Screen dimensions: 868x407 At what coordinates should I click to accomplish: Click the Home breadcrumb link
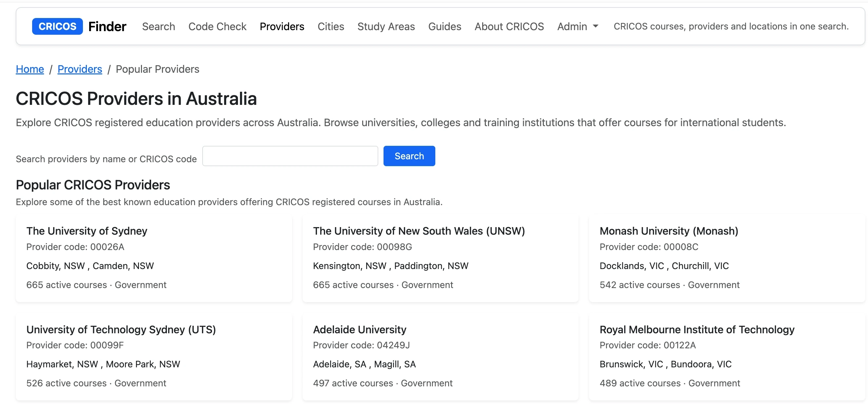30,69
